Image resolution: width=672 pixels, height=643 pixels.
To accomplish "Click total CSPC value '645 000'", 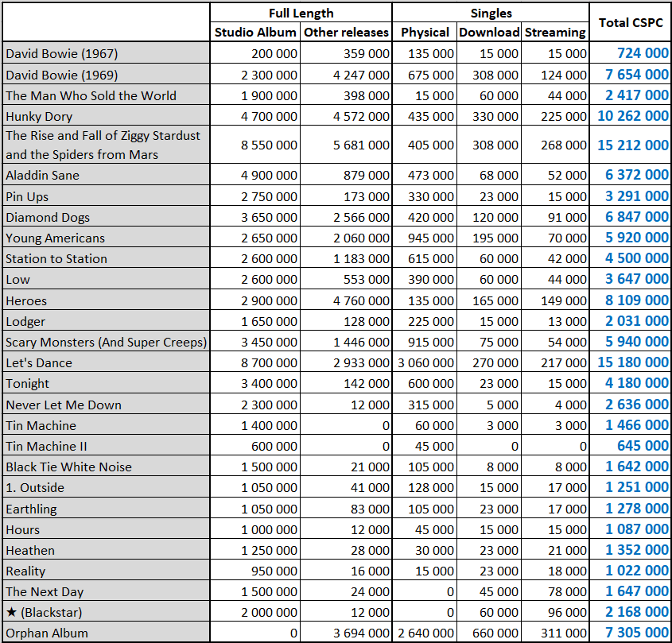I will [x=643, y=446].
